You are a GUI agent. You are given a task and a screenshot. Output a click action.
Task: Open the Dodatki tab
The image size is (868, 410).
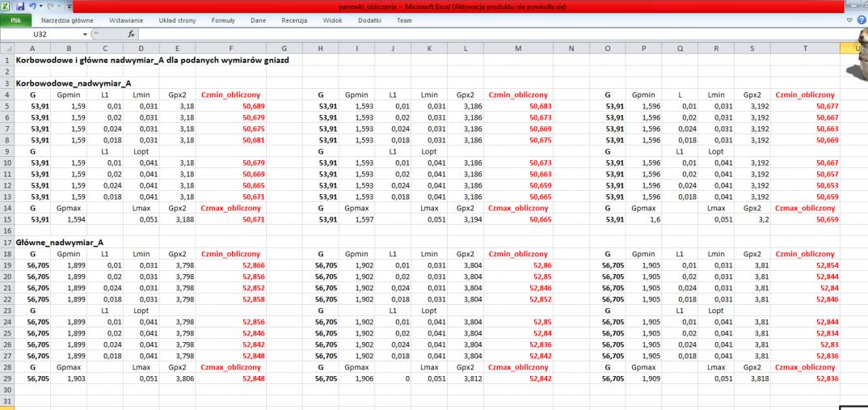(370, 20)
